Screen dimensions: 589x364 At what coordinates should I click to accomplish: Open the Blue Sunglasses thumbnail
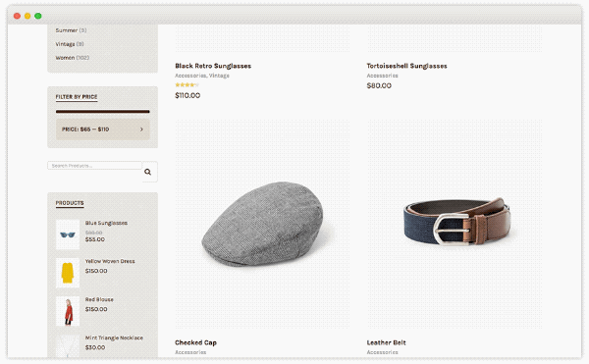(x=68, y=234)
